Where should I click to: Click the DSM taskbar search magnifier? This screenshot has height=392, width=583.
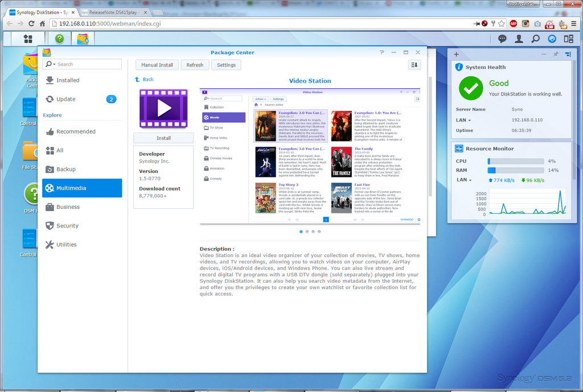(x=535, y=39)
